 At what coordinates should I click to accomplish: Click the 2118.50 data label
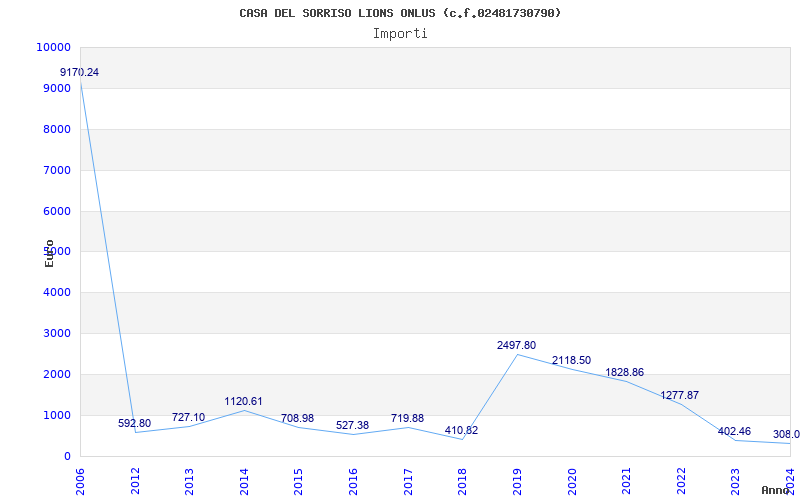(571, 361)
